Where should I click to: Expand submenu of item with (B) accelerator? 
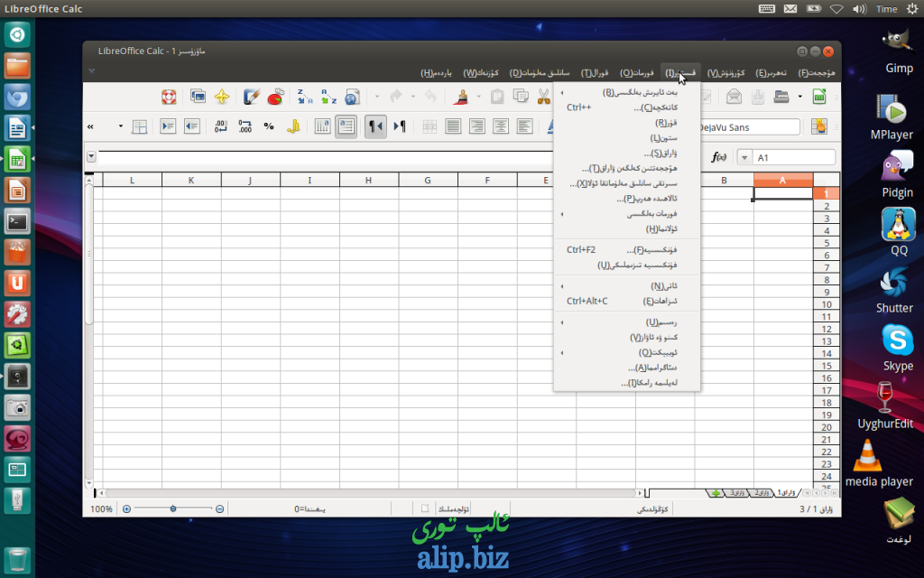point(562,92)
